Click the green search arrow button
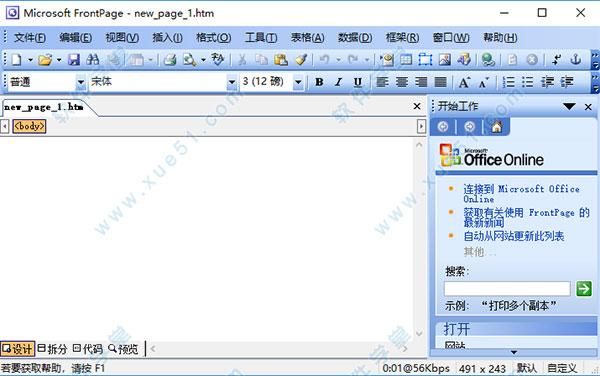 [x=584, y=288]
